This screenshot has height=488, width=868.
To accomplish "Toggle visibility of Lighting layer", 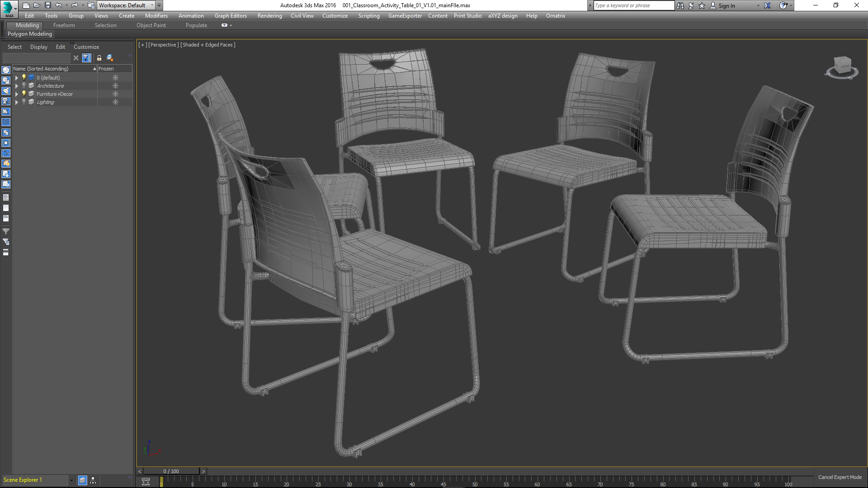I will point(23,102).
